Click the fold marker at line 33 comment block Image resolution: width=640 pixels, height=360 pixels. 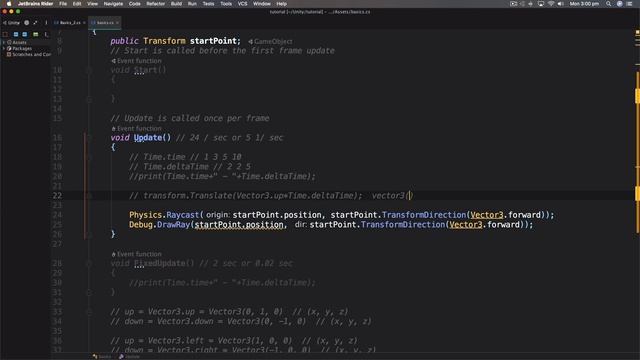pyautogui.click(x=89, y=312)
